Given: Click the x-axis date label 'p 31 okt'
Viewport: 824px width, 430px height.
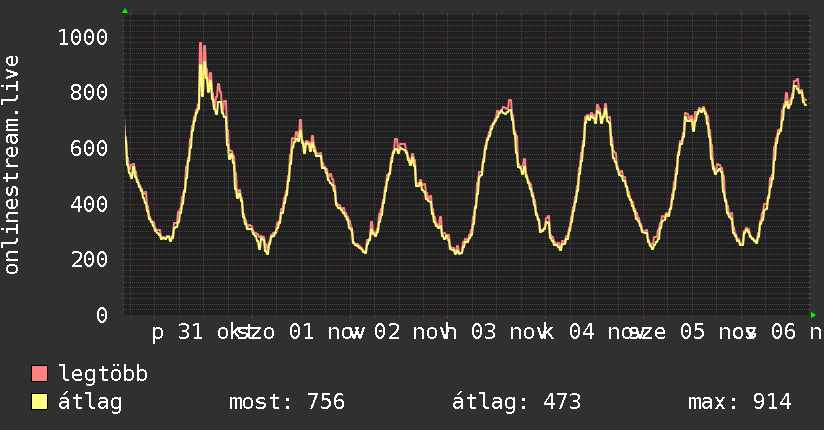Looking at the screenshot, I should coord(203,332).
